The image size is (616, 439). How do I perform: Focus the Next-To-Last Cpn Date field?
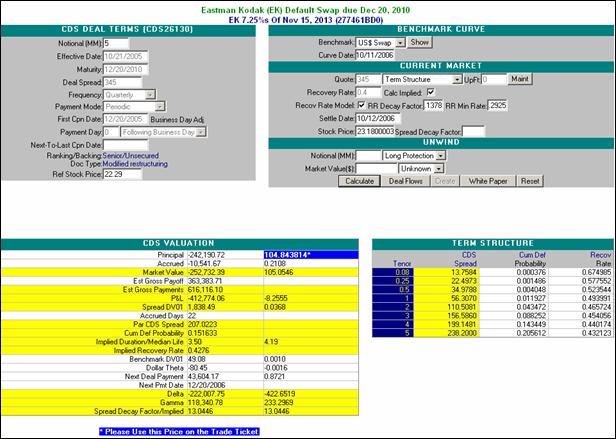click(125, 145)
